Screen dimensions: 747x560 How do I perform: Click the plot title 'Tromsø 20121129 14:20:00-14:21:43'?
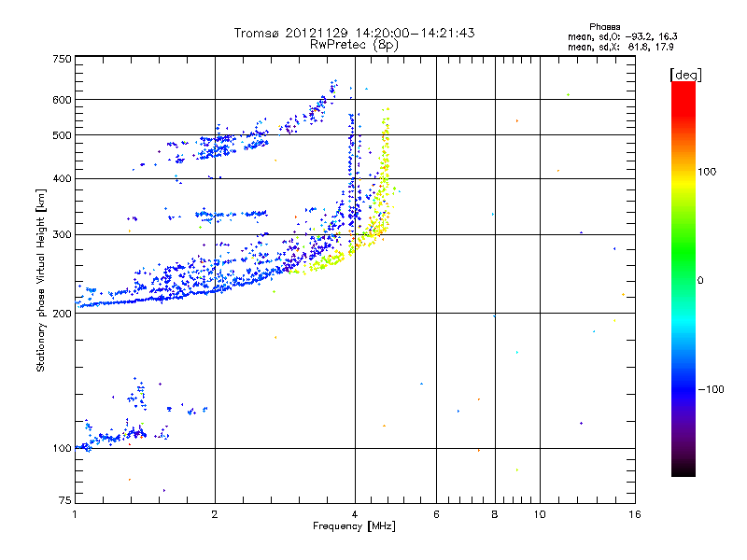pos(354,33)
